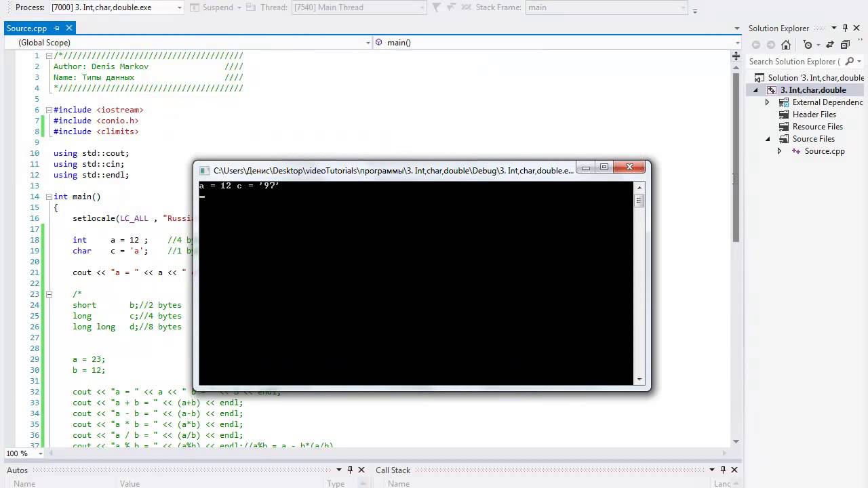Click the Solution Explorer auto-hide pin
868x488 pixels.
845,28
